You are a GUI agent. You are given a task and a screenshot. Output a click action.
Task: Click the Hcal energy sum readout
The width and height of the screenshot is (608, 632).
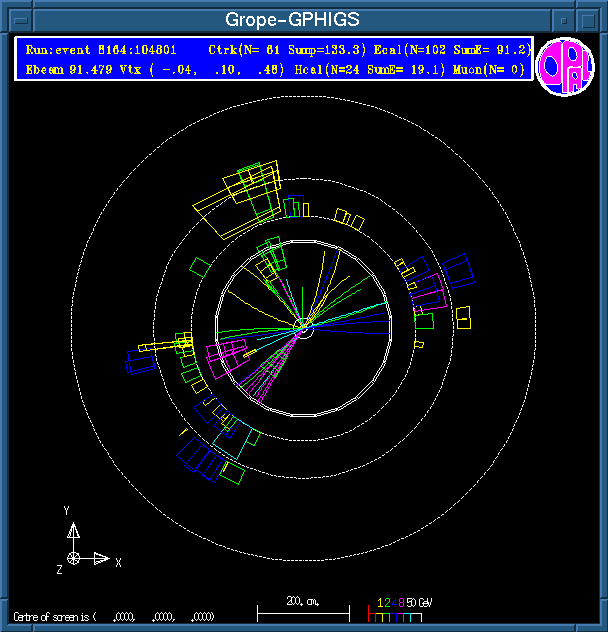point(383,70)
